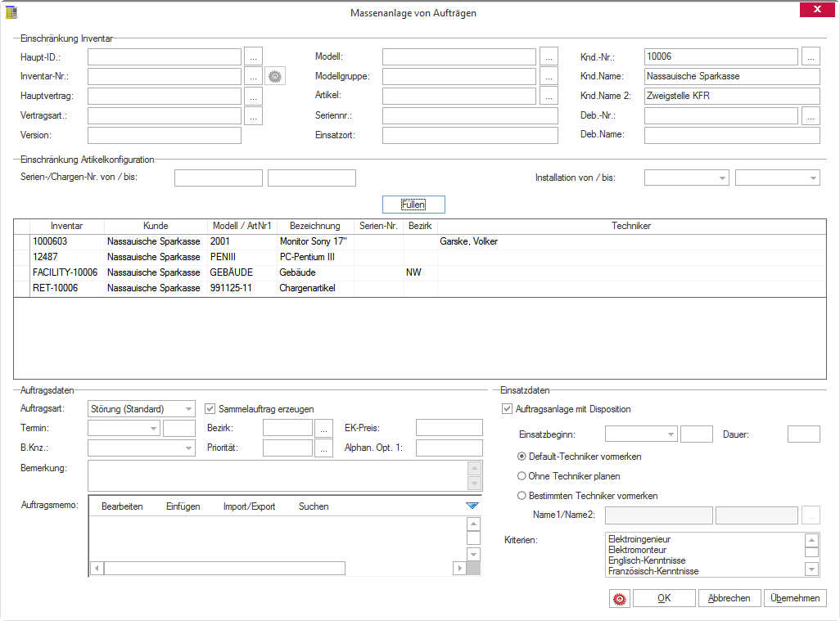Confirm with the OK button
Screen dimensions: 840x621
664,599
